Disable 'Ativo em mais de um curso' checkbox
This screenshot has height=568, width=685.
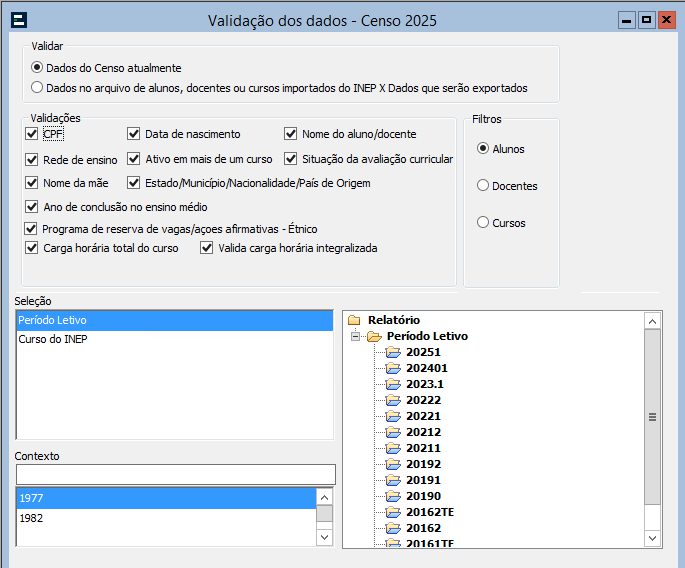point(133,159)
